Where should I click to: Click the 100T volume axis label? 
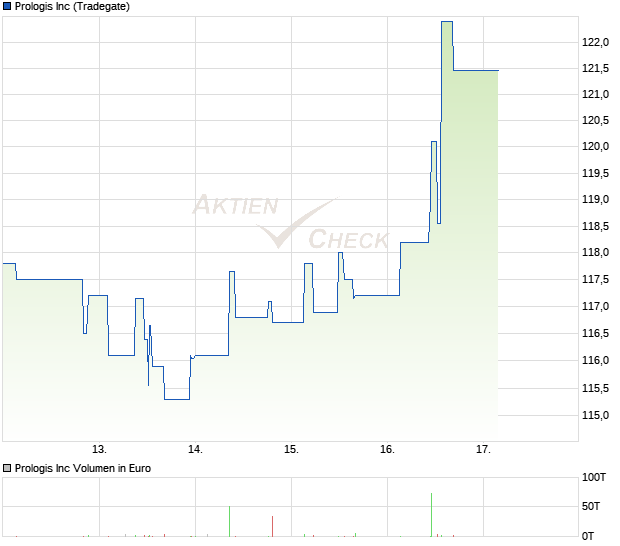click(594, 477)
